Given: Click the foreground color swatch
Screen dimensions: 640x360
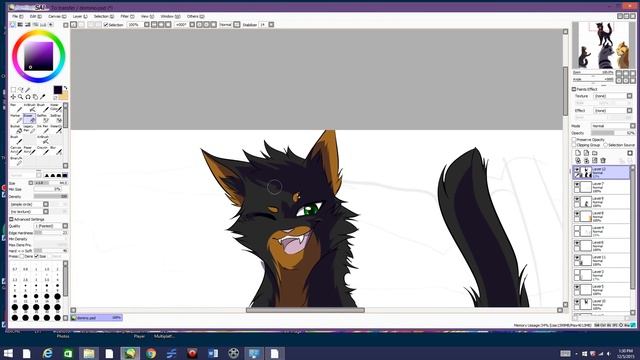Looking at the screenshot, I should click(x=58, y=90).
